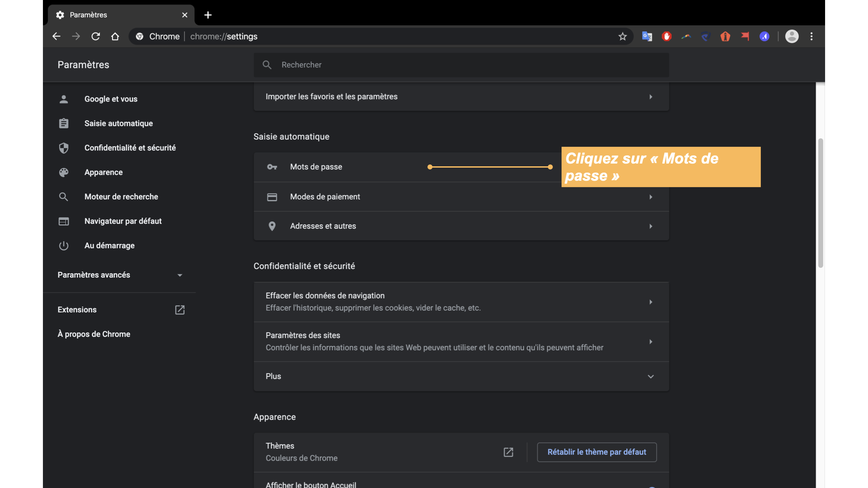Go to the home page icon
Image resolution: width=868 pixels, height=488 pixels.
tap(115, 37)
